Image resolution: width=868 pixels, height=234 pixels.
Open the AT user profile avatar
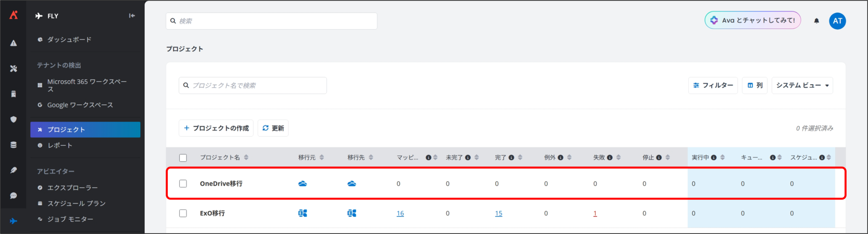tap(837, 21)
